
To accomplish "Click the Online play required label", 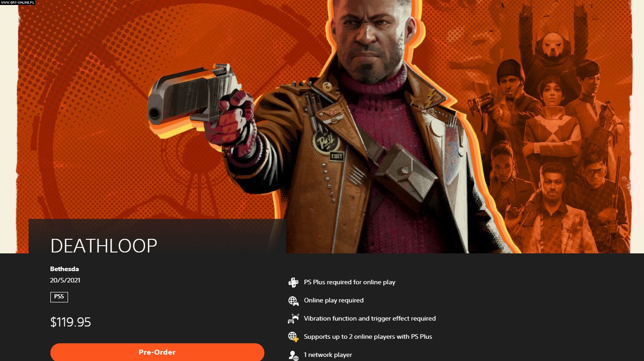I will [x=334, y=301].
